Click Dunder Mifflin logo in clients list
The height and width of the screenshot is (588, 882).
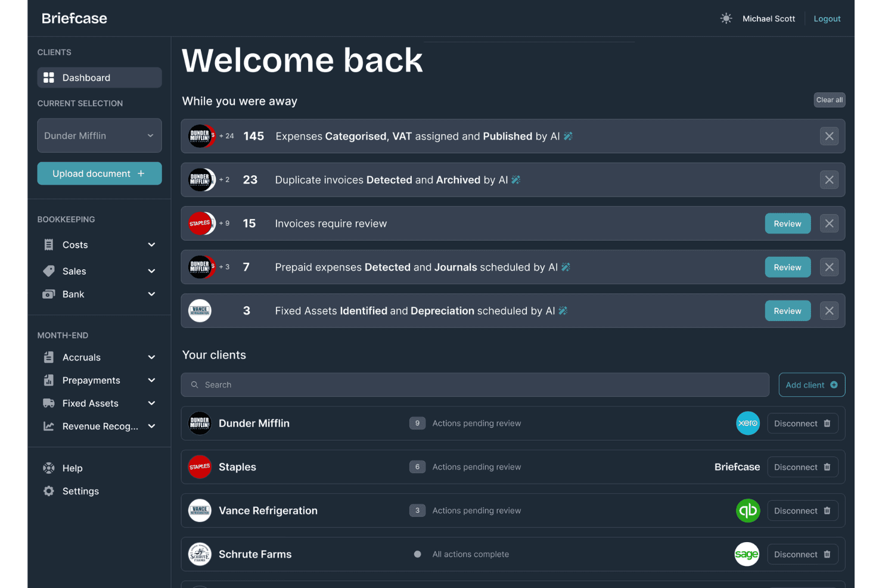200,424
